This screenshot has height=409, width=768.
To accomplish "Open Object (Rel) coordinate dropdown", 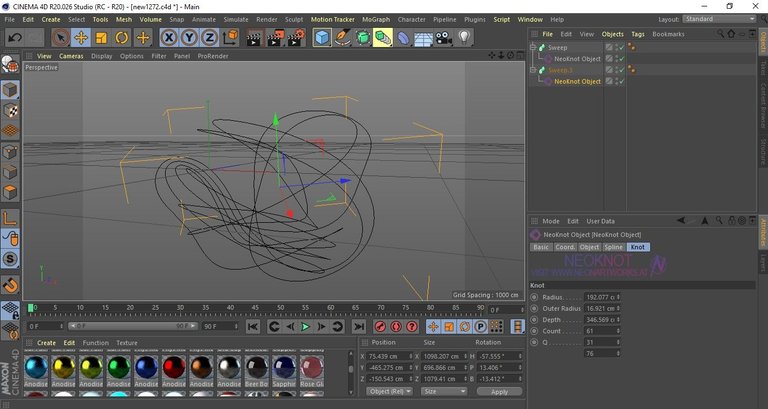I will [389, 391].
